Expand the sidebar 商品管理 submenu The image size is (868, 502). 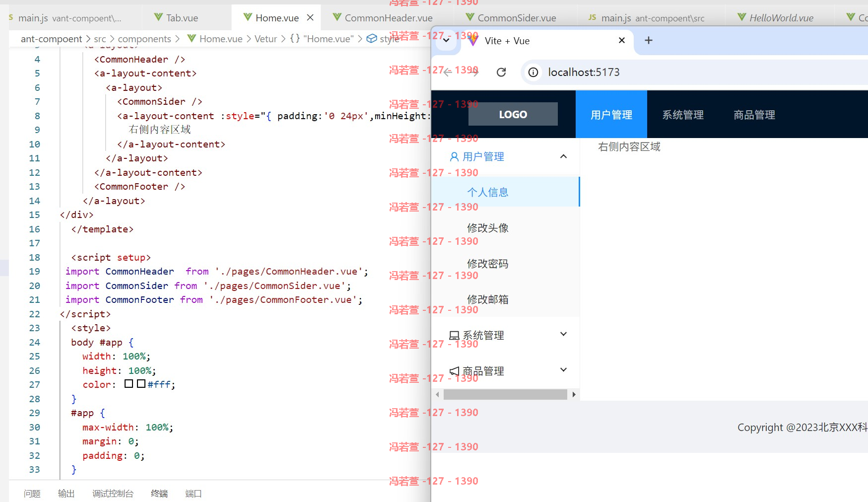563,370
